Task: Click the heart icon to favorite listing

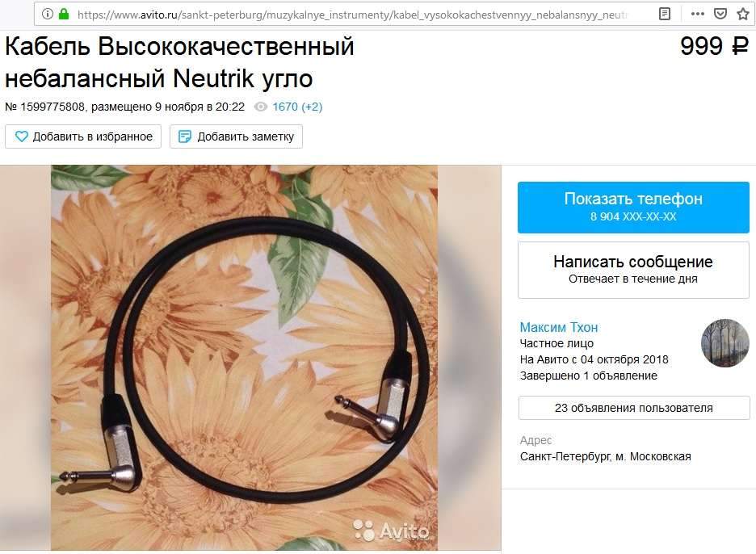Action: [22, 136]
